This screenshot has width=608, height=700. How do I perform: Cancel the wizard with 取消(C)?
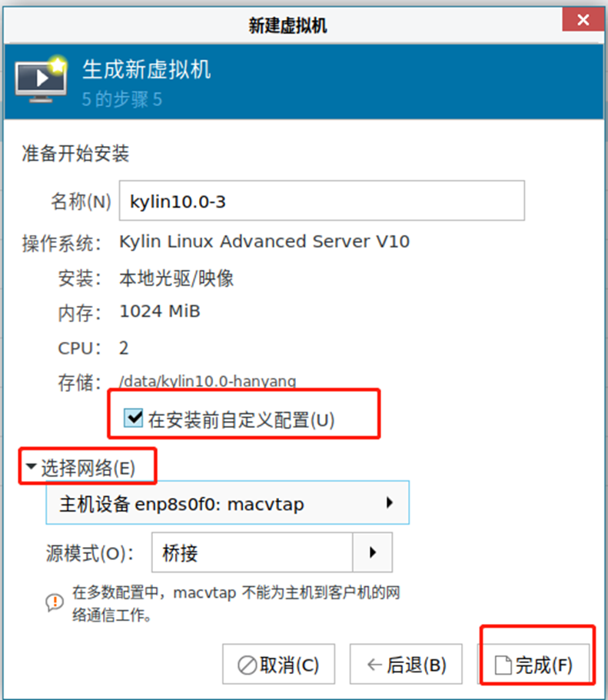pyautogui.click(x=278, y=665)
